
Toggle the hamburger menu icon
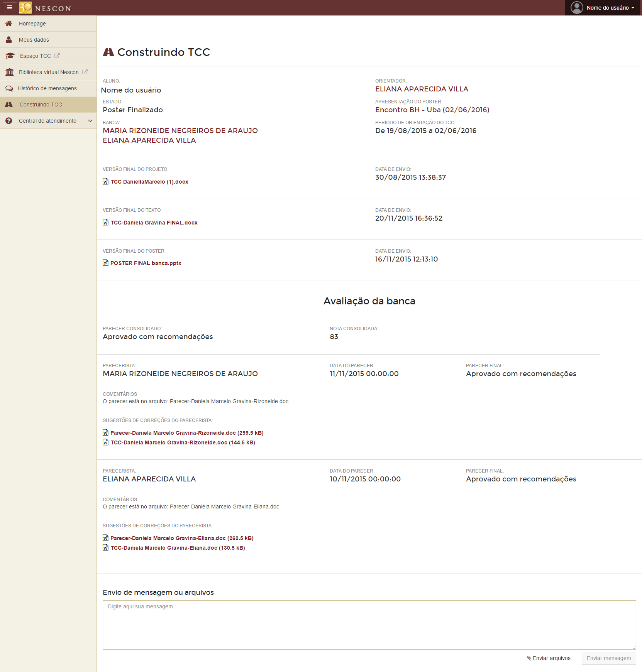point(10,7)
